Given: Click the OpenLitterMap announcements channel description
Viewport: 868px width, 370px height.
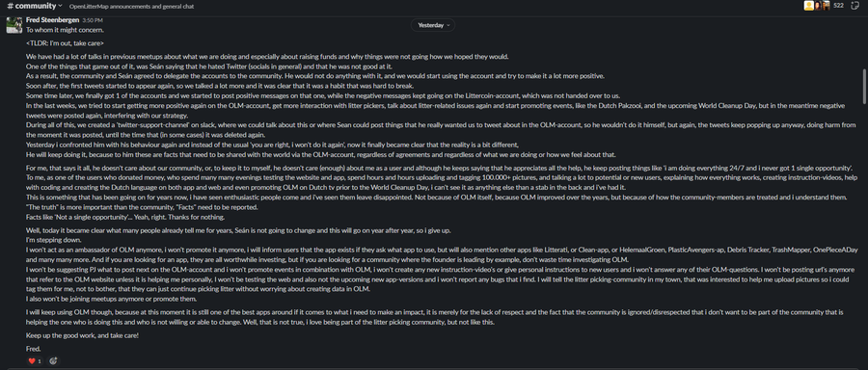Looking at the screenshot, I should tap(132, 7).
